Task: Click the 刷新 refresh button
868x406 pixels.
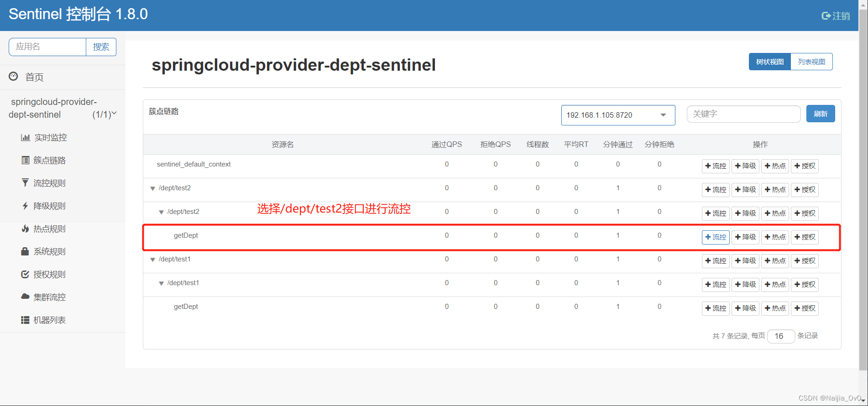Action: click(821, 114)
